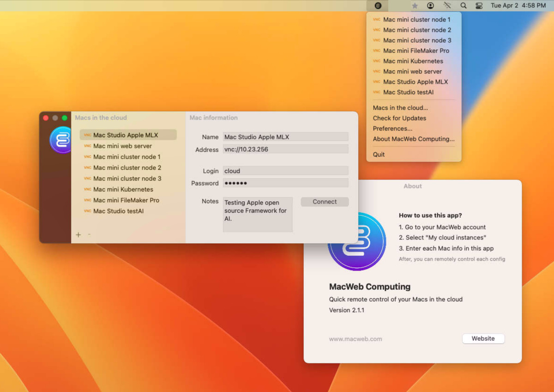Image resolution: width=554 pixels, height=392 pixels.
Task: Quit the app from the menu
Action: pyautogui.click(x=414, y=154)
